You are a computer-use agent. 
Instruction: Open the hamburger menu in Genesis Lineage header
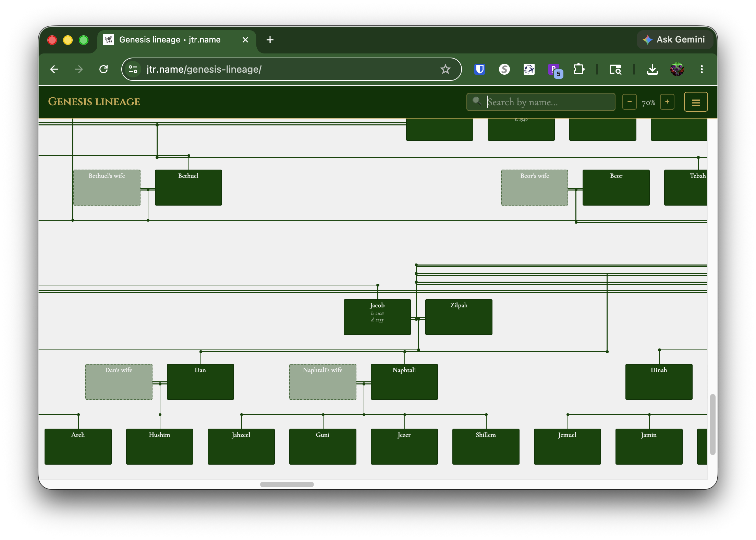point(696,102)
